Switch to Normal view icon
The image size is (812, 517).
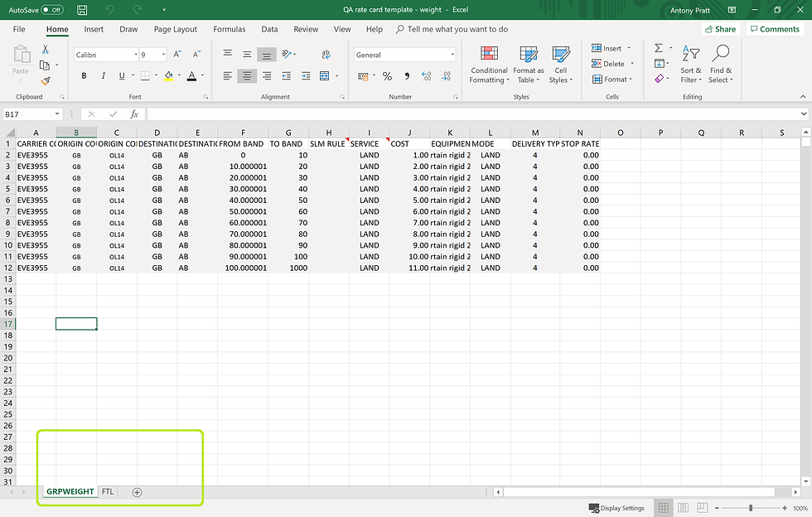664,508
